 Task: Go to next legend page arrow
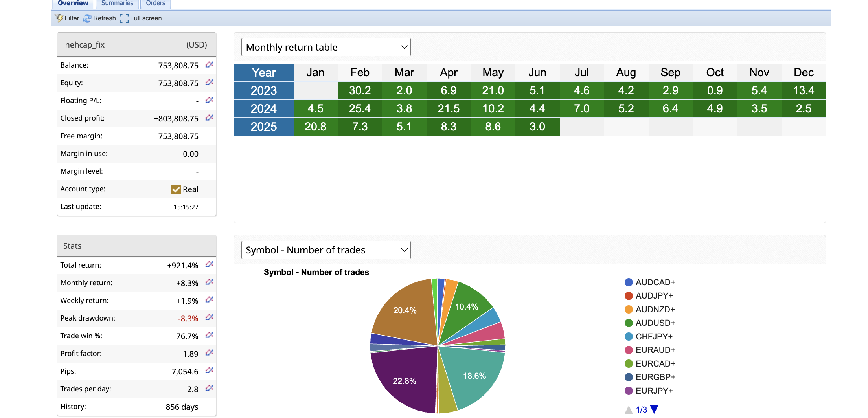pyautogui.click(x=654, y=409)
